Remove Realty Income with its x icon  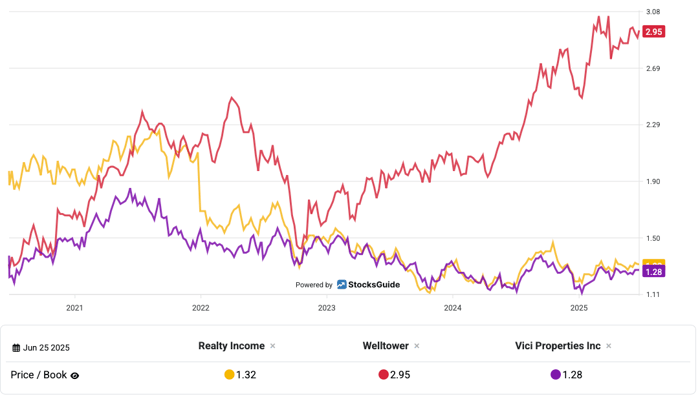click(x=273, y=346)
